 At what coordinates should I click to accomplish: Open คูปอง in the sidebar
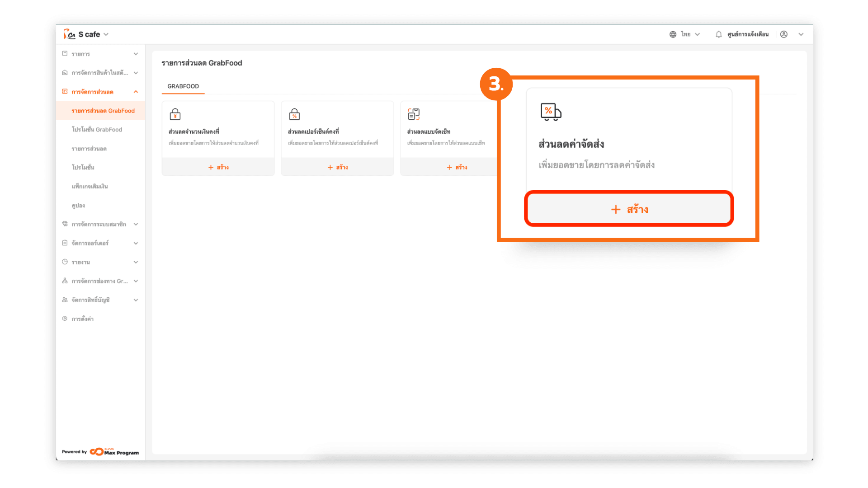(78, 206)
